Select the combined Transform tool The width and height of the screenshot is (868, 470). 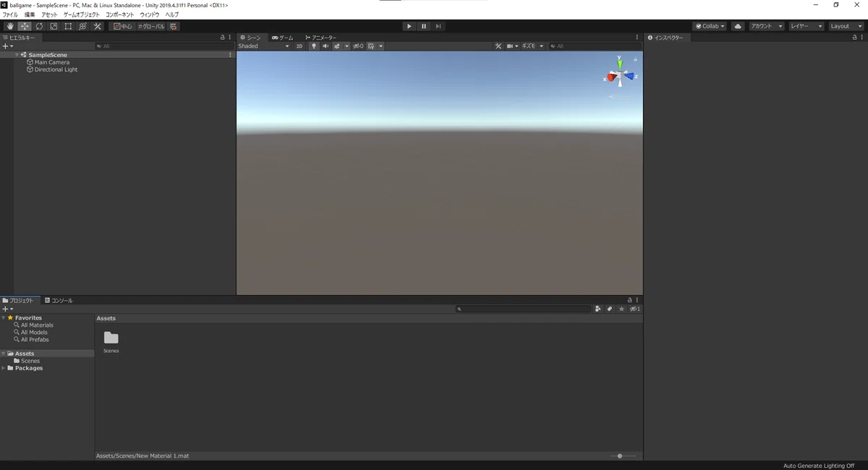pyautogui.click(x=82, y=26)
